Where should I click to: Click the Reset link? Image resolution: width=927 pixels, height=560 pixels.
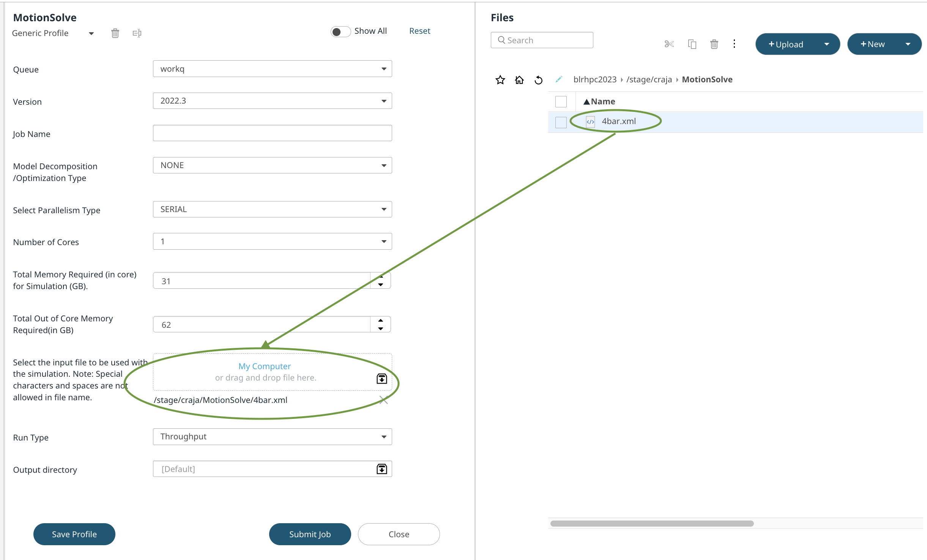tap(419, 31)
